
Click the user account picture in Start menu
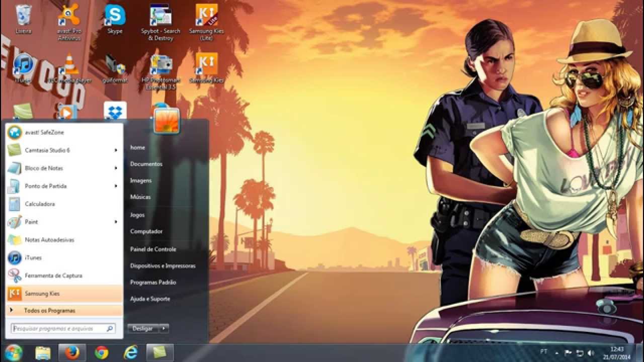click(x=167, y=121)
